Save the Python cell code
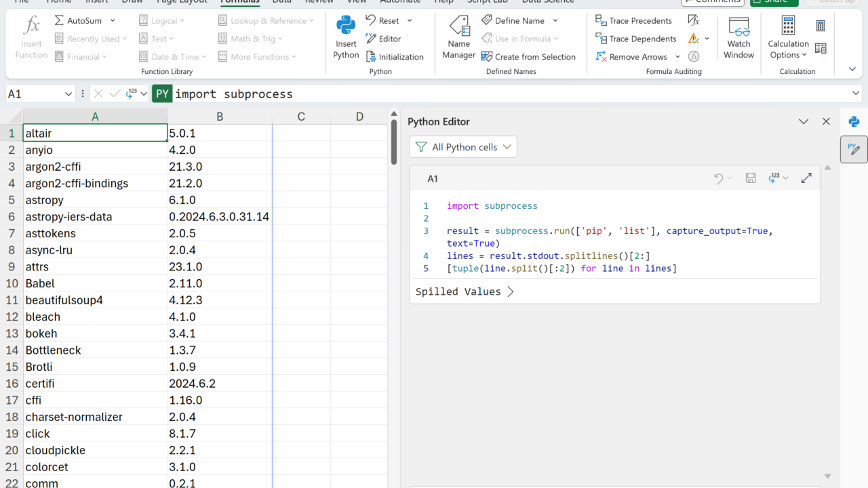This screenshot has height=488, width=868. click(751, 178)
